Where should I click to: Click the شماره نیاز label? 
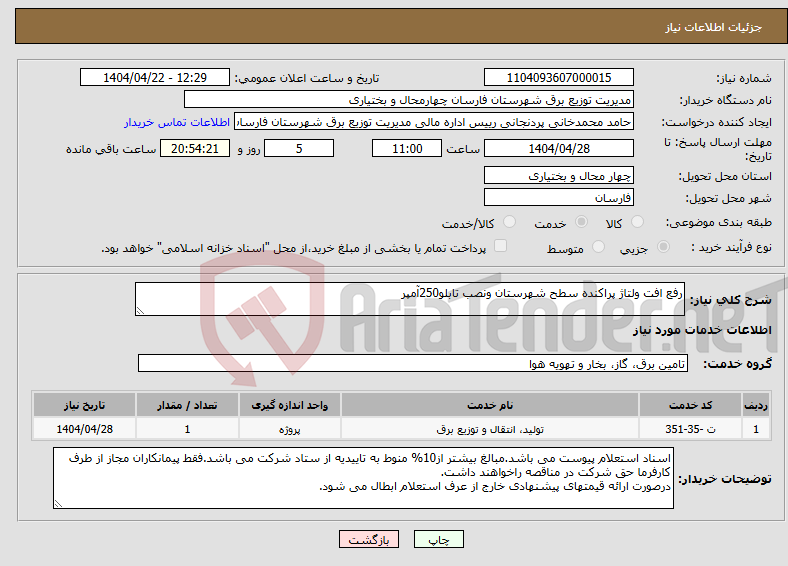743,78
